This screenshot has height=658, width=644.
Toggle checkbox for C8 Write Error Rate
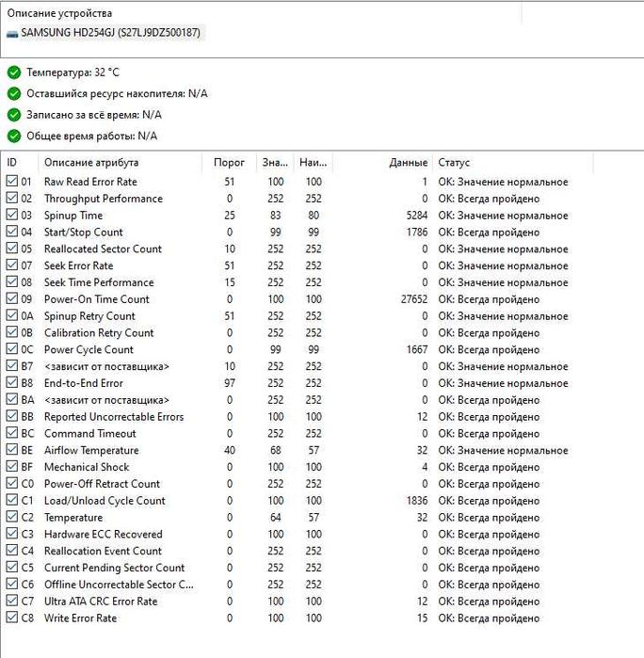12,618
